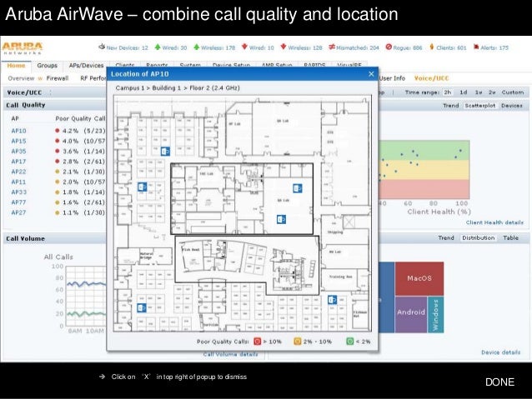
Task: Switch Call Volume view to Trend
Action: pyautogui.click(x=446, y=238)
